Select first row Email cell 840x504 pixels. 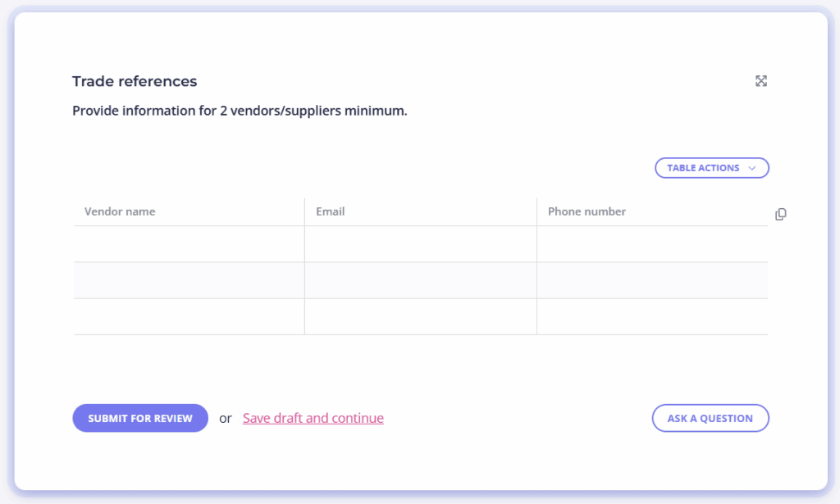(x=421, y=244)
